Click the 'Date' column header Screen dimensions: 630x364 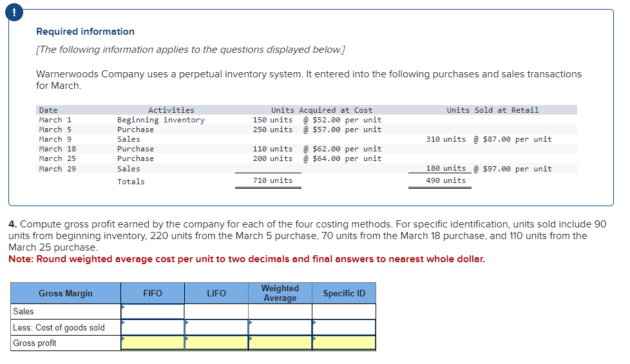click(x=48, y=110)
